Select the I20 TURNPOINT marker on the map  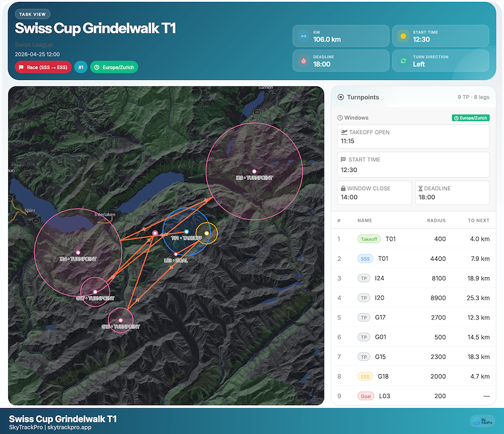[254, 171]
